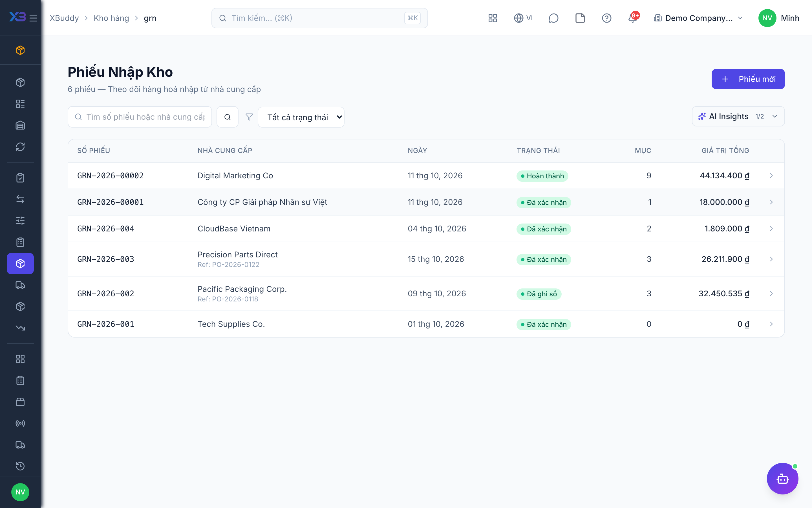This screenshot has height=508, width=812.
Task: Open the sliders adjustment icon in sidebar
Action: click(20, 221)
